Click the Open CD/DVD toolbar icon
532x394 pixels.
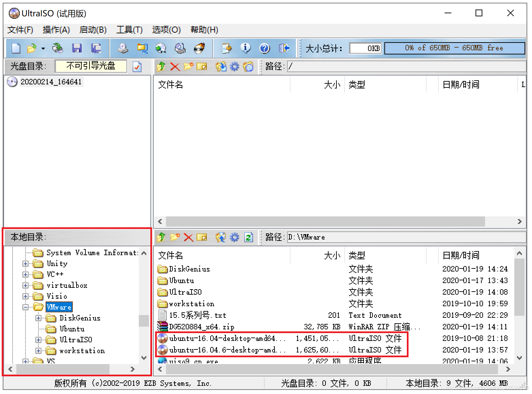57,48
